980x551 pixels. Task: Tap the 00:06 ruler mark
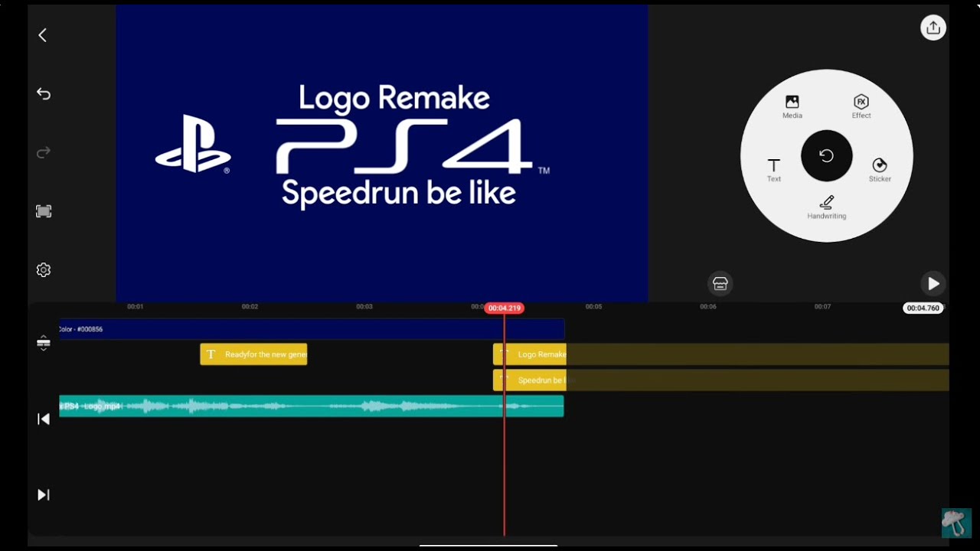(x=708, y=307)
